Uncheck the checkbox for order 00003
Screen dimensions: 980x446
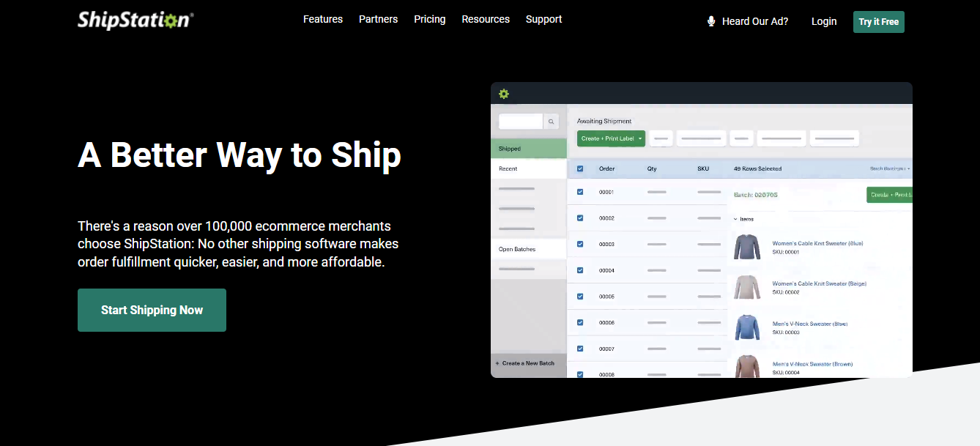580,244
